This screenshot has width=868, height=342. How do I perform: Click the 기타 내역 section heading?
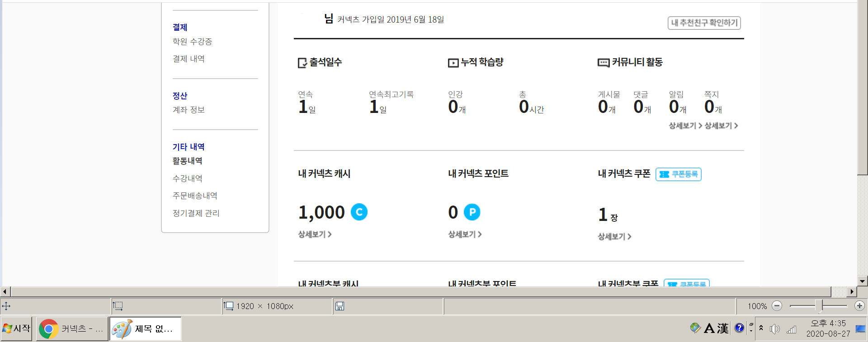[189, 147]
